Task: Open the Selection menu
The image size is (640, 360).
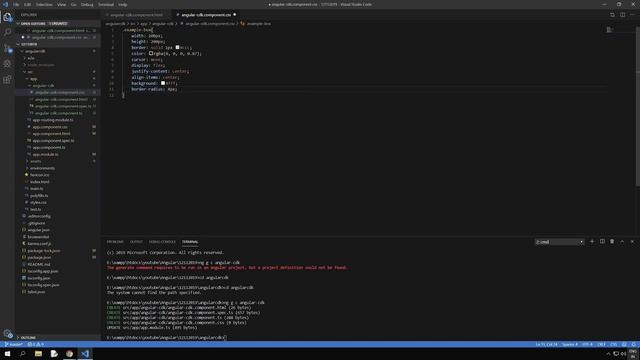Action: (44, 4)
